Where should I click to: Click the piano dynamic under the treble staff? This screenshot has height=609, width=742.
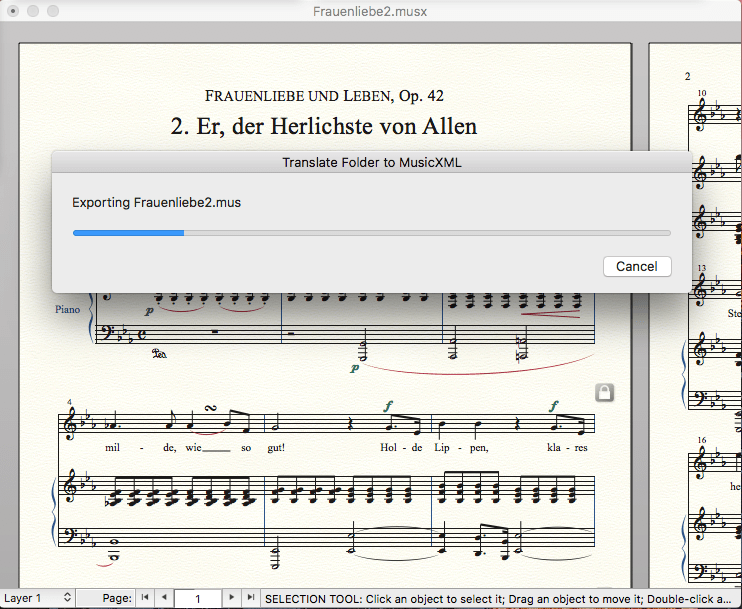coord(149,311)
